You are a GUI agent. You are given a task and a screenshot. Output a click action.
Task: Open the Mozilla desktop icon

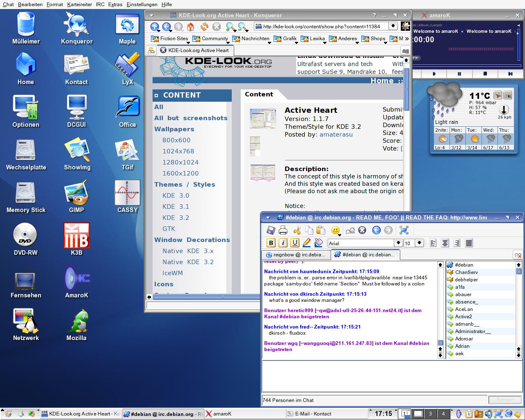click(77, 325)
